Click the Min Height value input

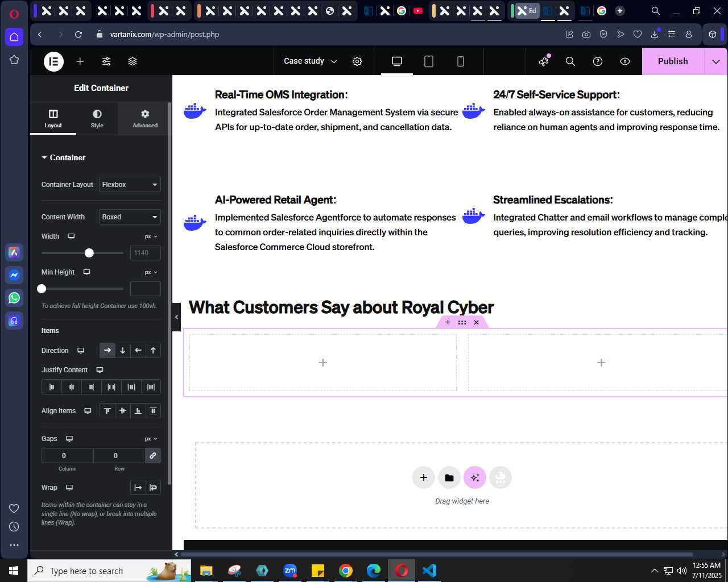coord(146,289)
